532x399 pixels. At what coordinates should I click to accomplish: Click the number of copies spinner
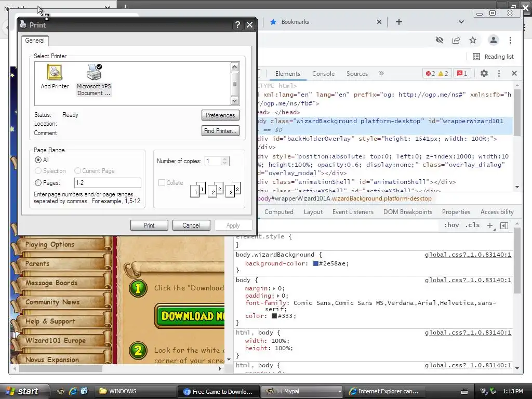(x=225, y=161)
